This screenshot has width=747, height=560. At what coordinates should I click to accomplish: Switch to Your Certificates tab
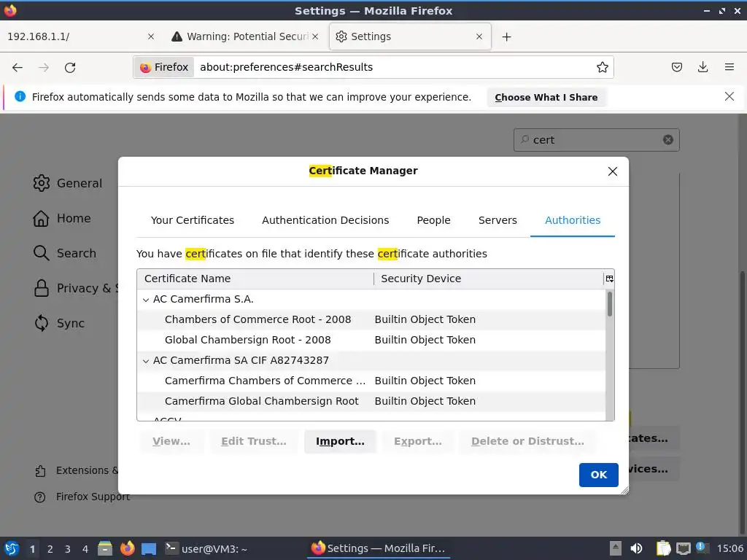pos(193,220)
